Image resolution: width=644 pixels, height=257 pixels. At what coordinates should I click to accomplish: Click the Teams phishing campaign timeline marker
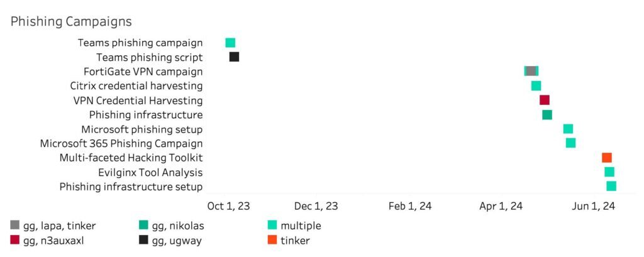point(230,43)
